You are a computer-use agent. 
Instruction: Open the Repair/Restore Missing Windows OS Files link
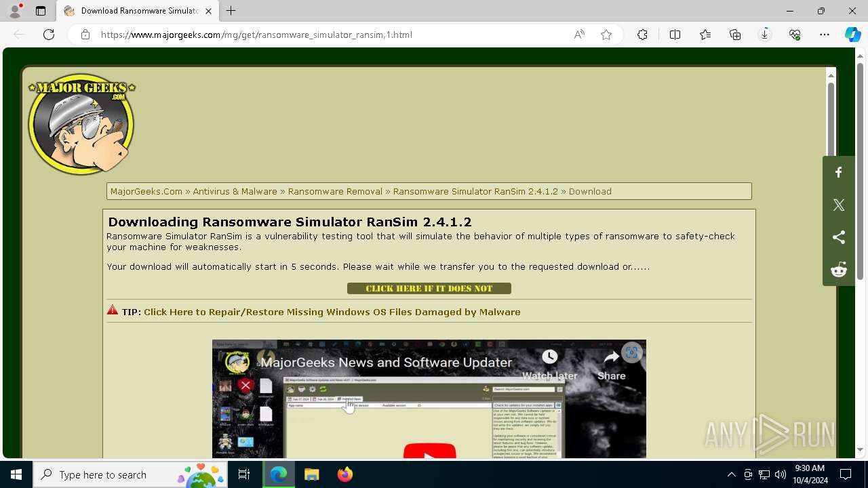point(332,312)
